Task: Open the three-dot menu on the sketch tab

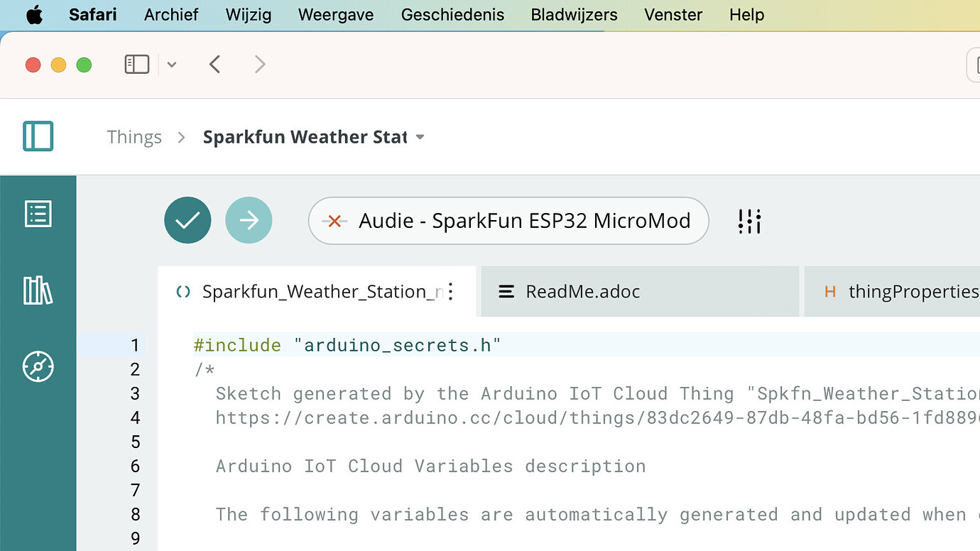Action: click(451, 291)
